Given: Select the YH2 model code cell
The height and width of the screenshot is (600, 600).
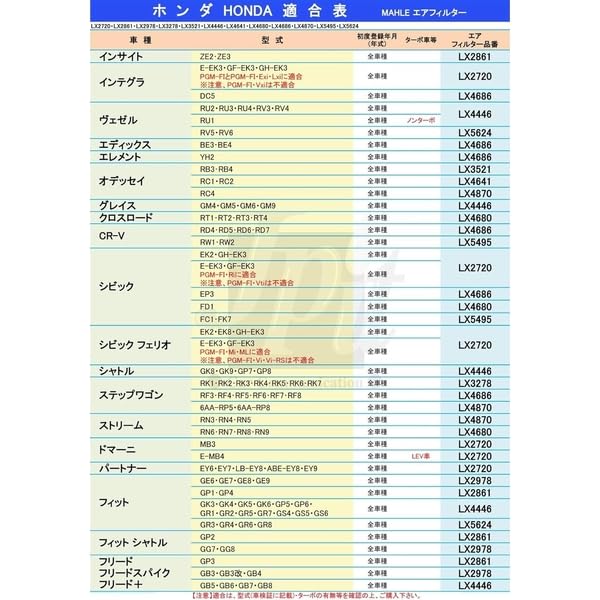Looking at the screenshot, I should point(207,157).
